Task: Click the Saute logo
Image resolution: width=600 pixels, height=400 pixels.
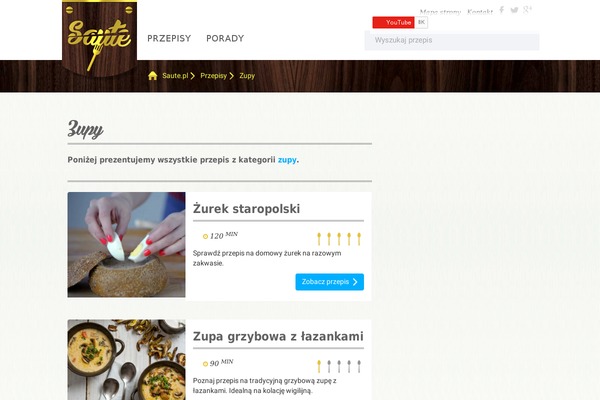Action: 99,38
